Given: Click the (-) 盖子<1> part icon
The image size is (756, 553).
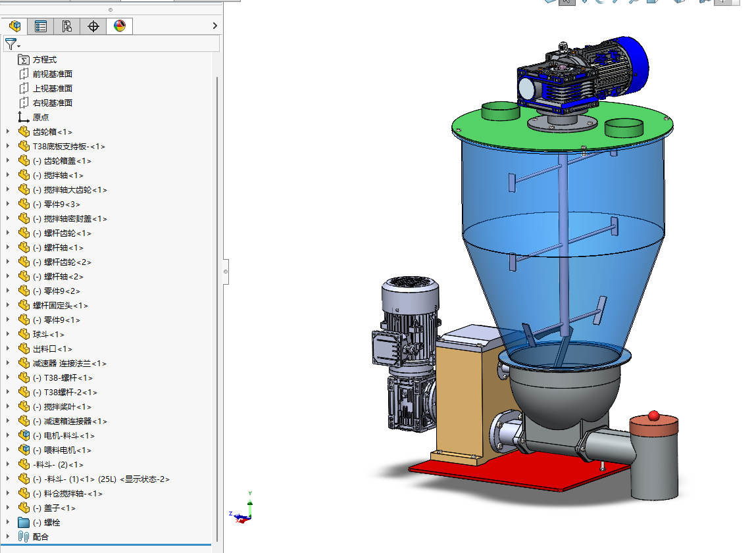Looking at the screenshot, I should point(24,507).
